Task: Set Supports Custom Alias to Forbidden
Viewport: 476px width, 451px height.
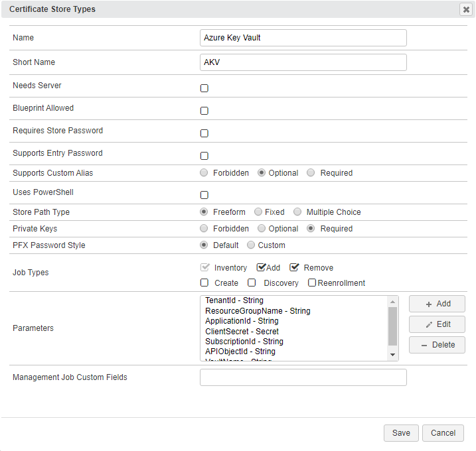Action: coord(204,172)
